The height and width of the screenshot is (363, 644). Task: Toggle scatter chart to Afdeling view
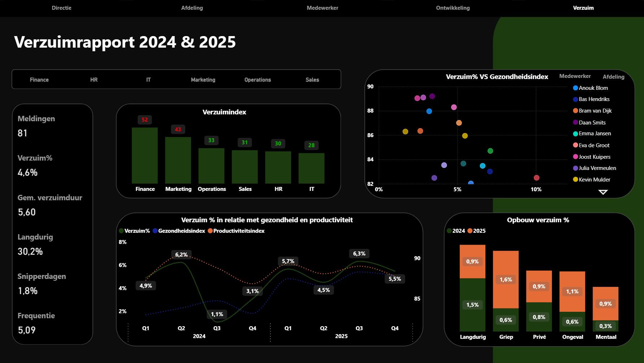tap(613, 76)
